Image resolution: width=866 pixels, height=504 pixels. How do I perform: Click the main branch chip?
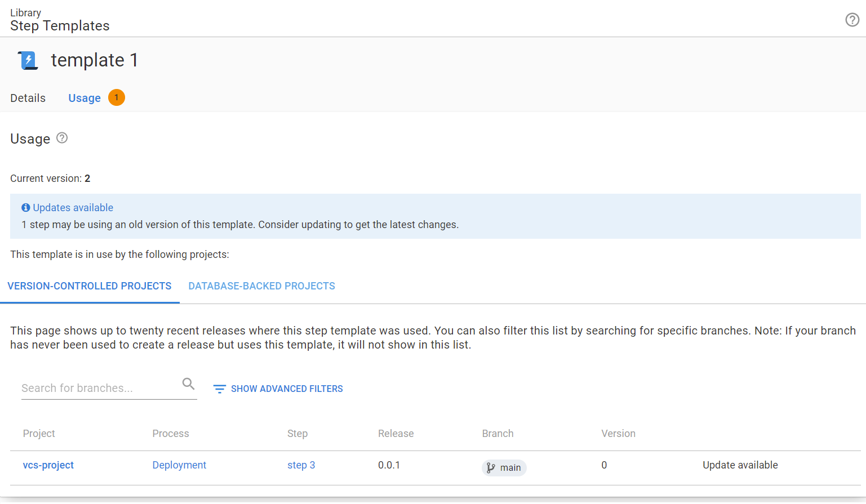(x=504, y=467)
